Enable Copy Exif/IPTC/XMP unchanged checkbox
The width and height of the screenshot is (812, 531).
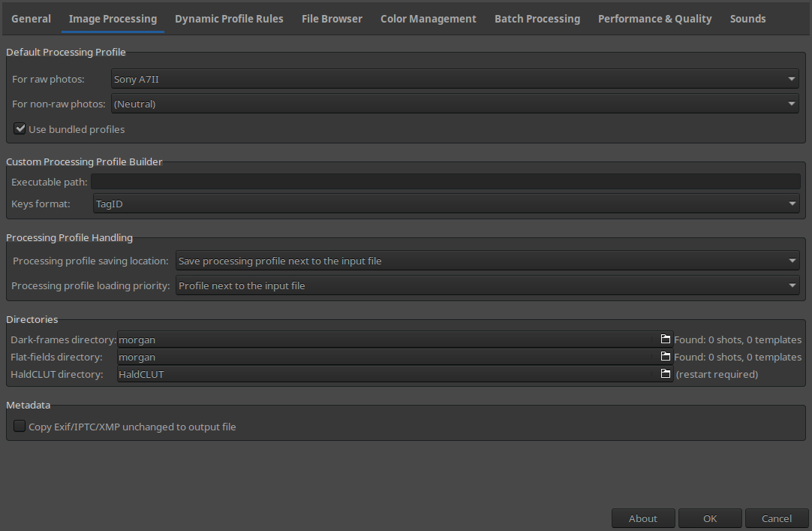pyautogui.click(x=20, y=427)
